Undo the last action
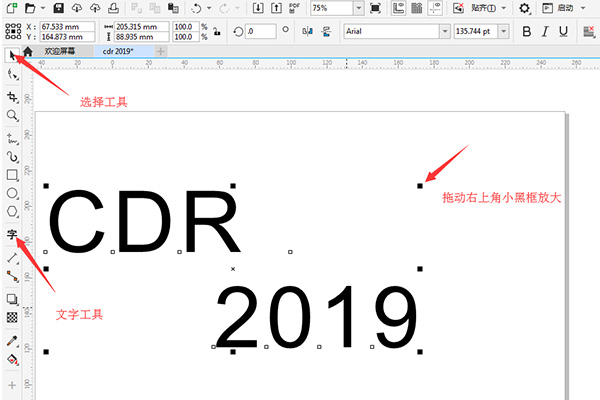The height and width of the screenshot is (400, 600). coord(196,8)
